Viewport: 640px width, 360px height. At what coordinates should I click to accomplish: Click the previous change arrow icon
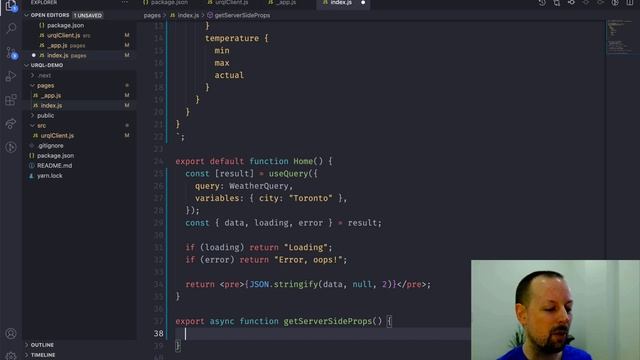[586, 3]
